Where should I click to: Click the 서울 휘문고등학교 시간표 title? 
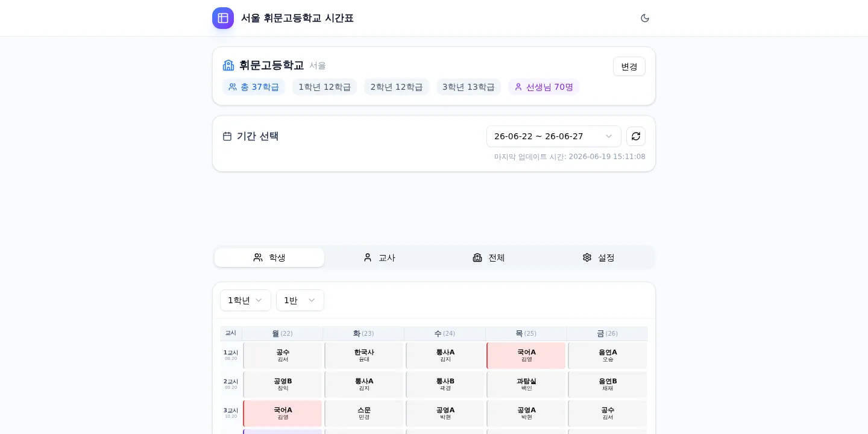click(297, 18)
